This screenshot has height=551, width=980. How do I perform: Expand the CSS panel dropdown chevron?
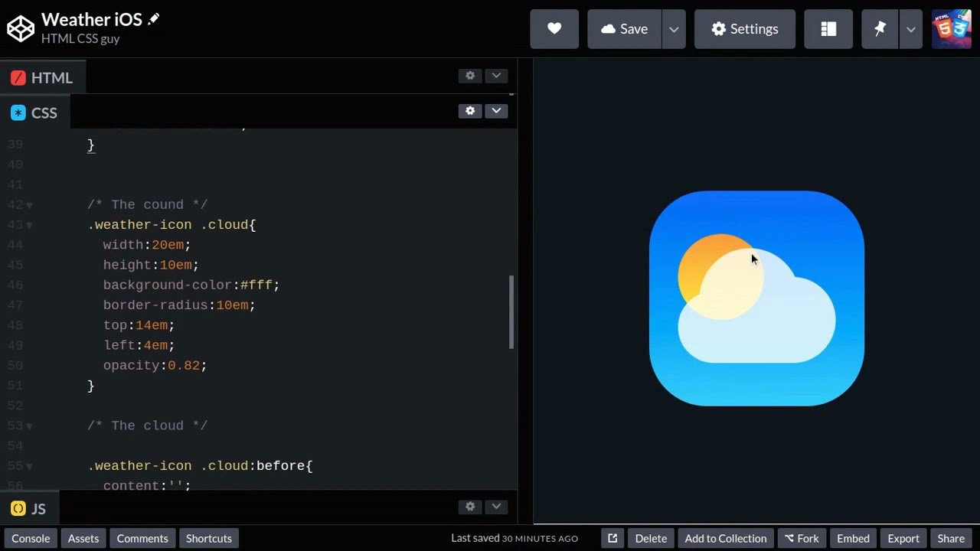click(496, 111)
